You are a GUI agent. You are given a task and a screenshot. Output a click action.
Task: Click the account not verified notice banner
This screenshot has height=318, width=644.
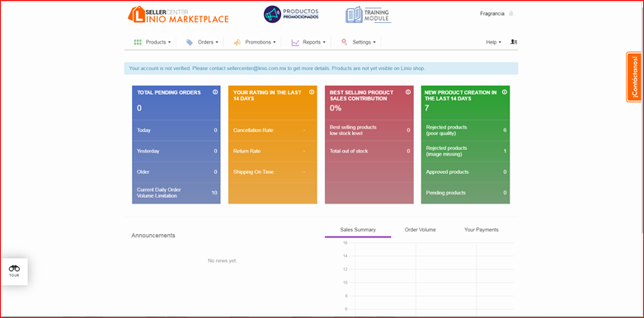[x=322, y=68]
